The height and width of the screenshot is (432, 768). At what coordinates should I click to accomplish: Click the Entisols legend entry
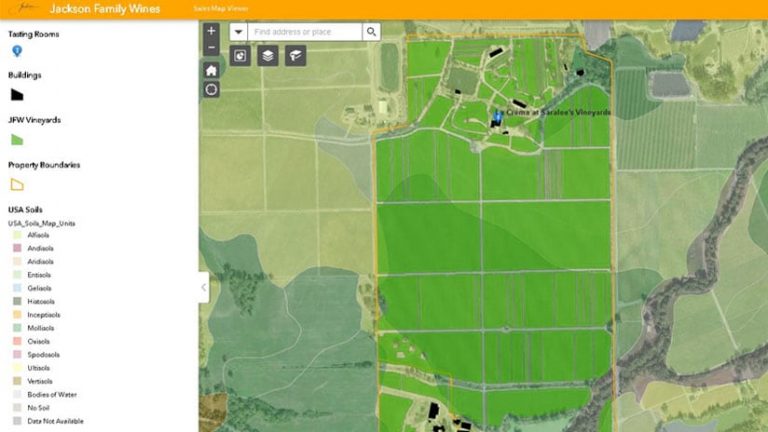39,275
